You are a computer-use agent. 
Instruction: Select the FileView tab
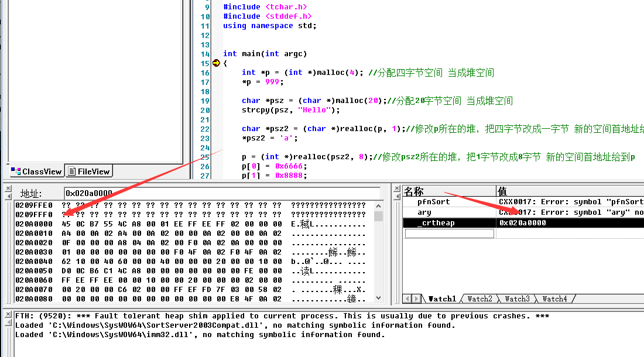pyautogui.click(x=88, y=171)
